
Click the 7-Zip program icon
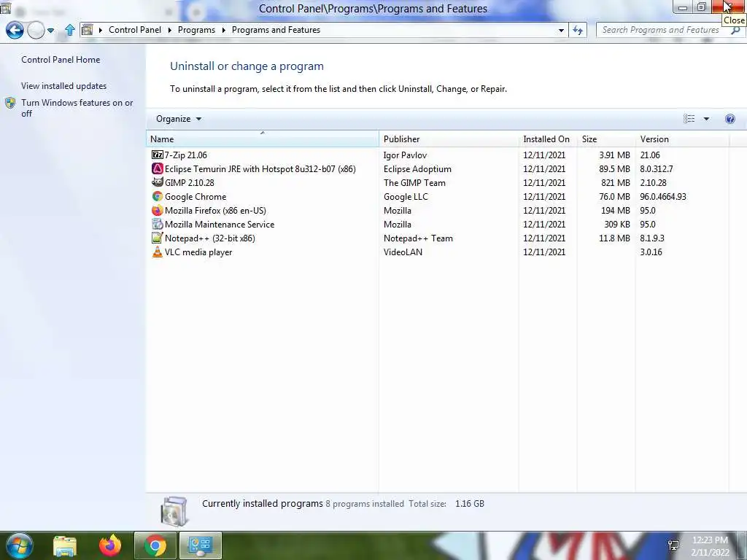click(x=158, y=155)
